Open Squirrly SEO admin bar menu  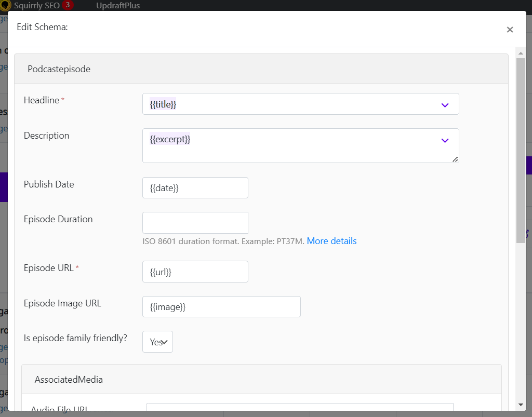point(37,5)
